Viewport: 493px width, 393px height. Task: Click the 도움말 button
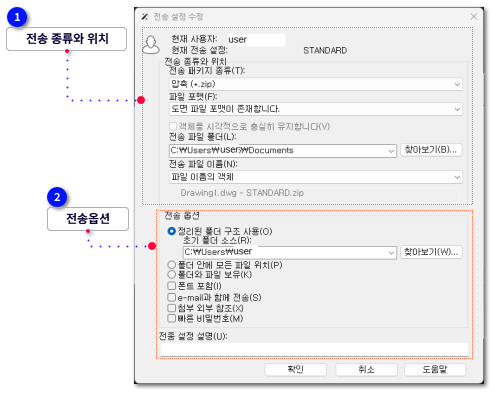[435, 370]
